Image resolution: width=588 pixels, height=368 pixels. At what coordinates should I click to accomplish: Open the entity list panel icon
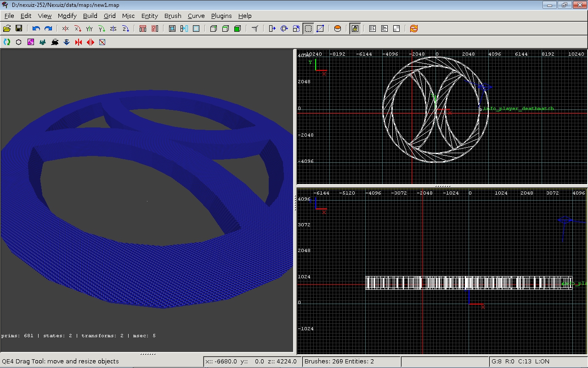[x=373, y=29]
